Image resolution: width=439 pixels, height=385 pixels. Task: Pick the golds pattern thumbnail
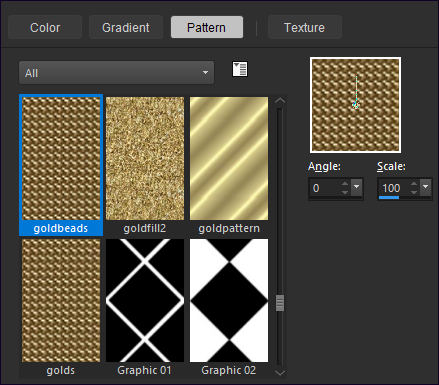click(x=61, y=300)
